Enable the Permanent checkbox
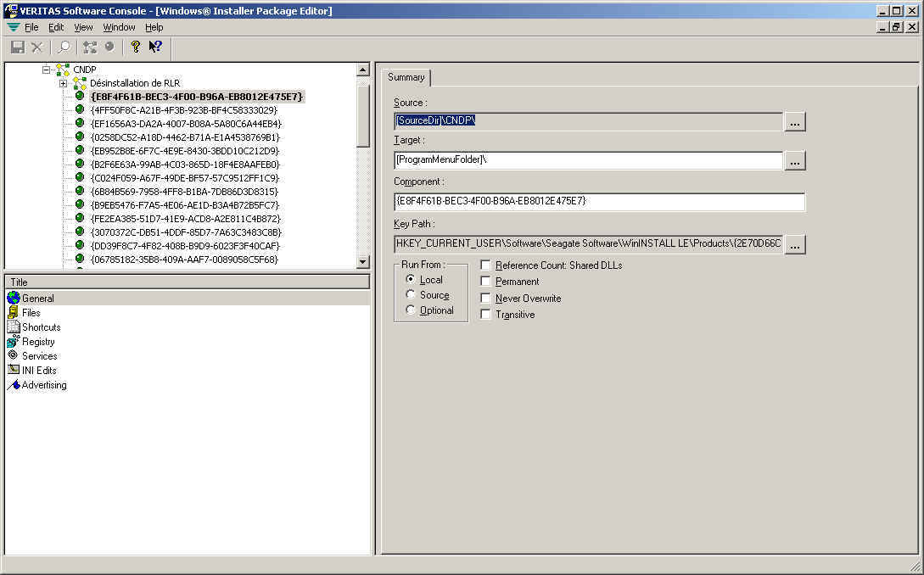 [485, 281]
